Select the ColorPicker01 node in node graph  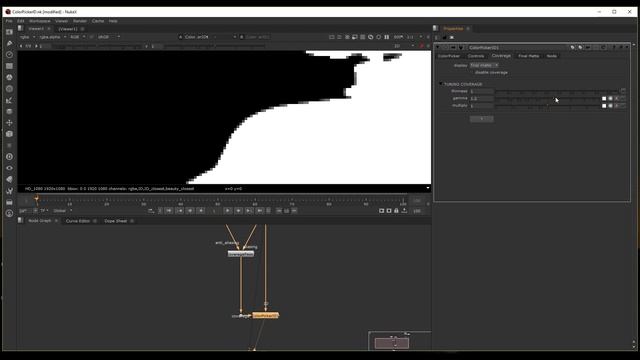[x=265, y=316]
